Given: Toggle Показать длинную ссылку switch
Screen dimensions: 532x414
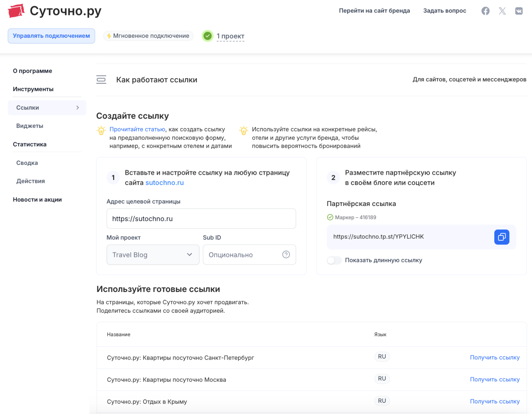Looking at the screenshot, I should (x=334, y=260).
